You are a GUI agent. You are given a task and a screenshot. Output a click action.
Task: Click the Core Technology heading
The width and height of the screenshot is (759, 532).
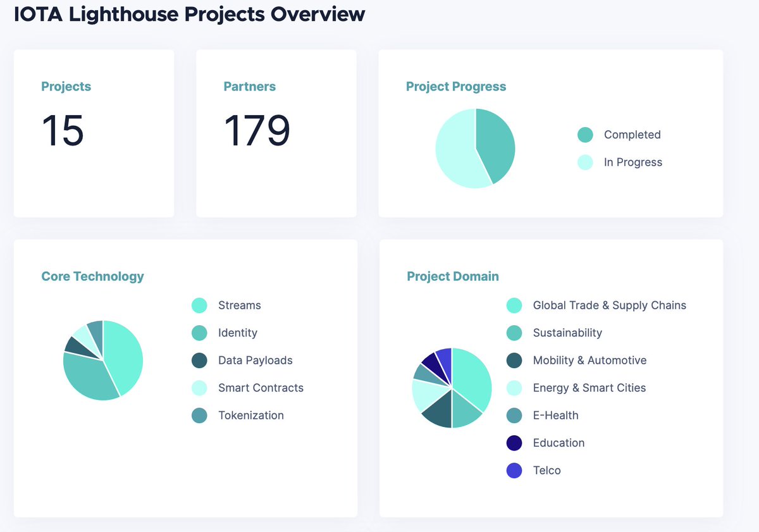(92, 276)
